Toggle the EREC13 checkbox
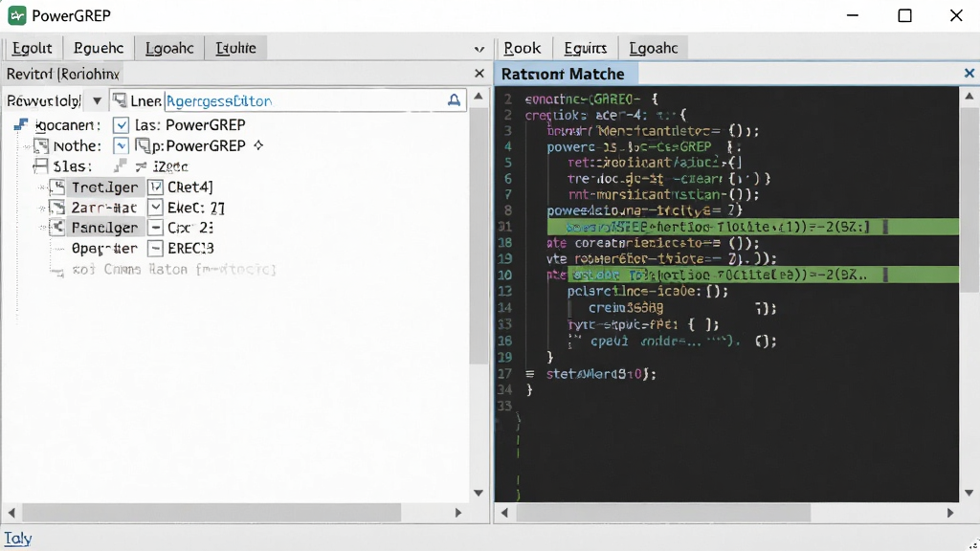The image size is (980, 551). pos(155,248)
